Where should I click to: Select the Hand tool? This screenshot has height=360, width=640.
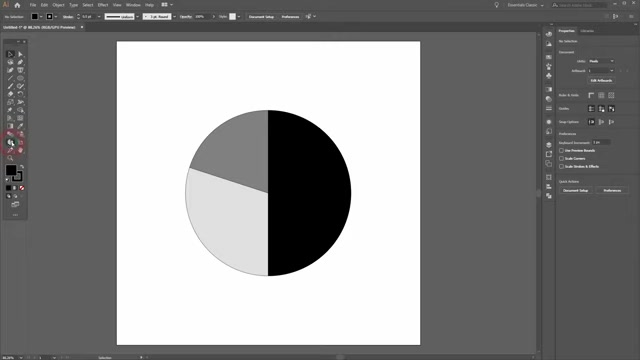tap(20, 150)
